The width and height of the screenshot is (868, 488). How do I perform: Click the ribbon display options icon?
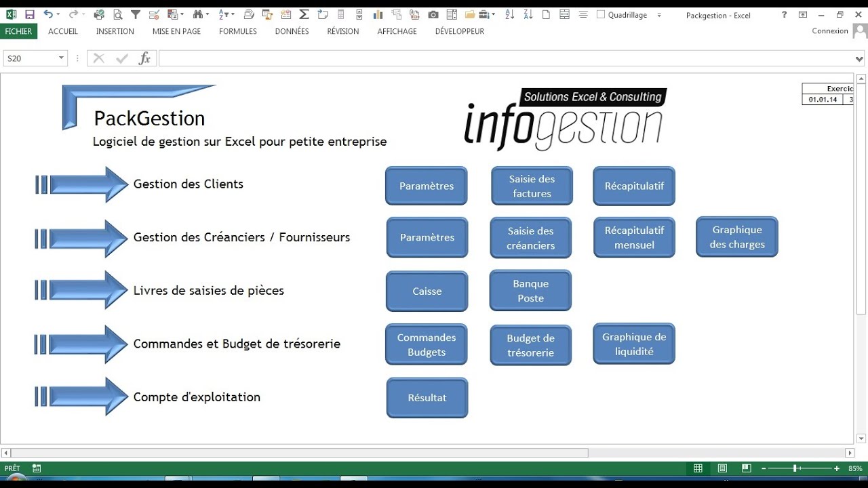(x=803, y=15)
